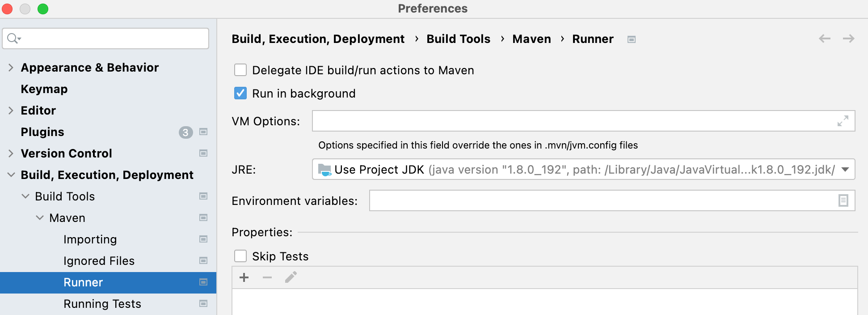Disable the Run in background checkbox

click(240, 93)
